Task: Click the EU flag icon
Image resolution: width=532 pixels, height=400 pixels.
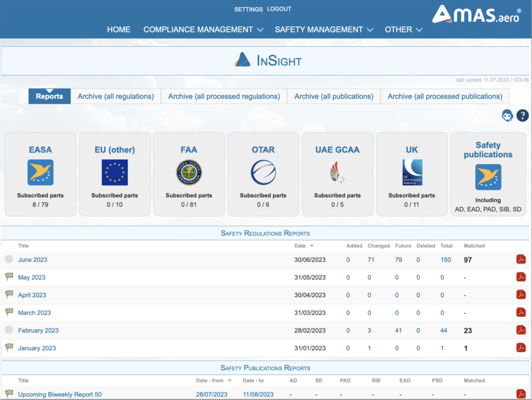Action: pos(115,172)
